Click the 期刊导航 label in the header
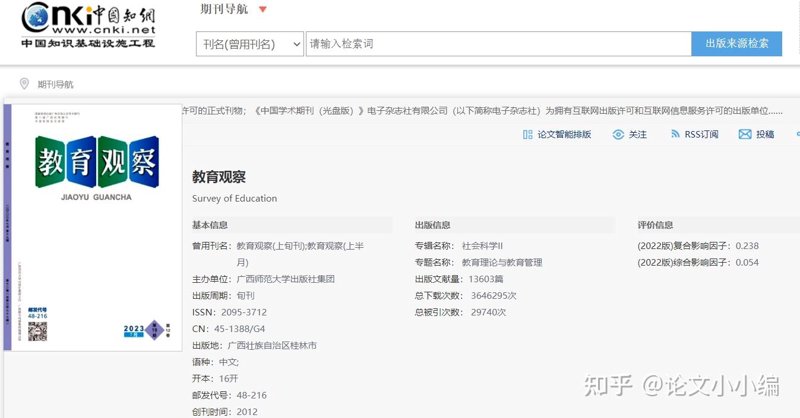Image resolution: width=800 pixels, height=418 pixels. (224, 9)
